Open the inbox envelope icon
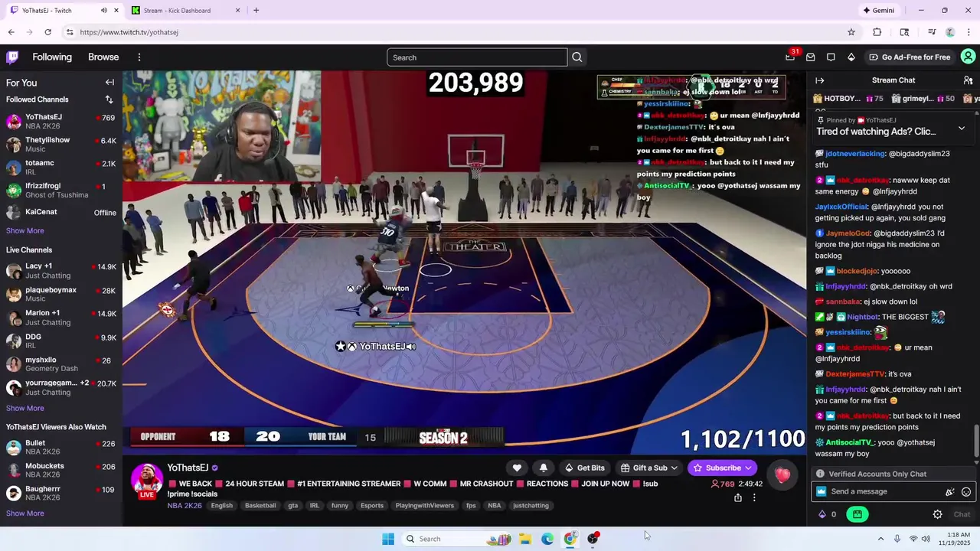The width and height of the screenshot is (980, 551). 811,57
